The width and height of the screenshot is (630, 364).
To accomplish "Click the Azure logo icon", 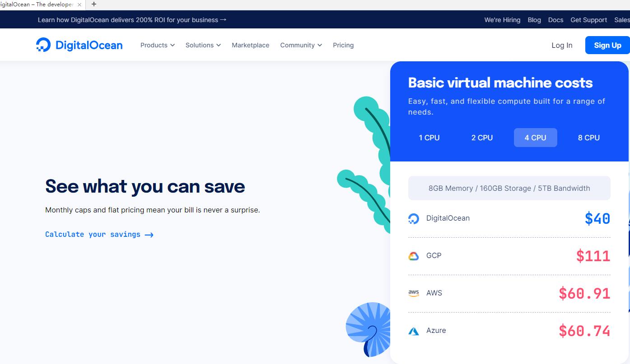I will (x=414, y=331).
